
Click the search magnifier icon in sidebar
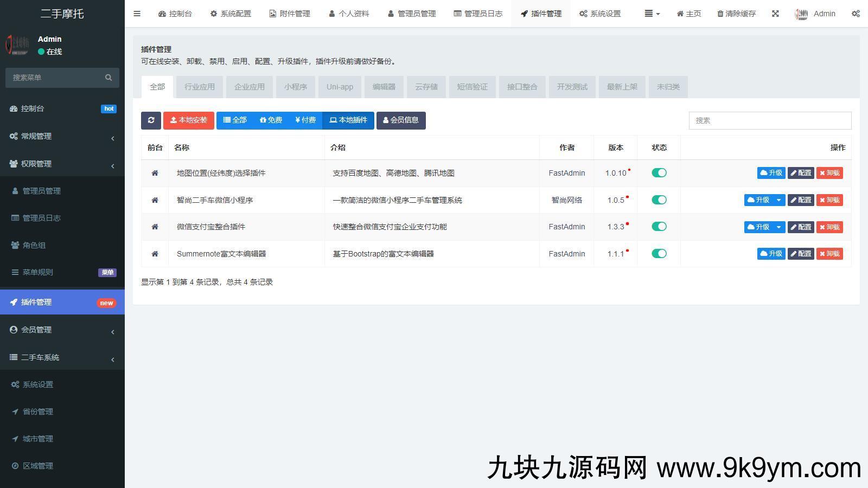(108, 78)
